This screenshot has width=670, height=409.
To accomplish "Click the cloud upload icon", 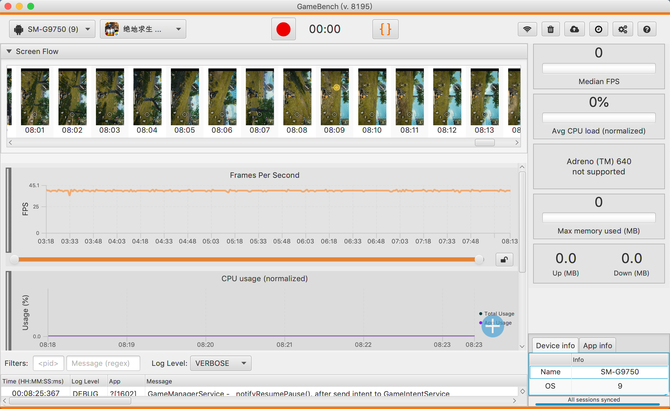I will (x=574, y=29).
